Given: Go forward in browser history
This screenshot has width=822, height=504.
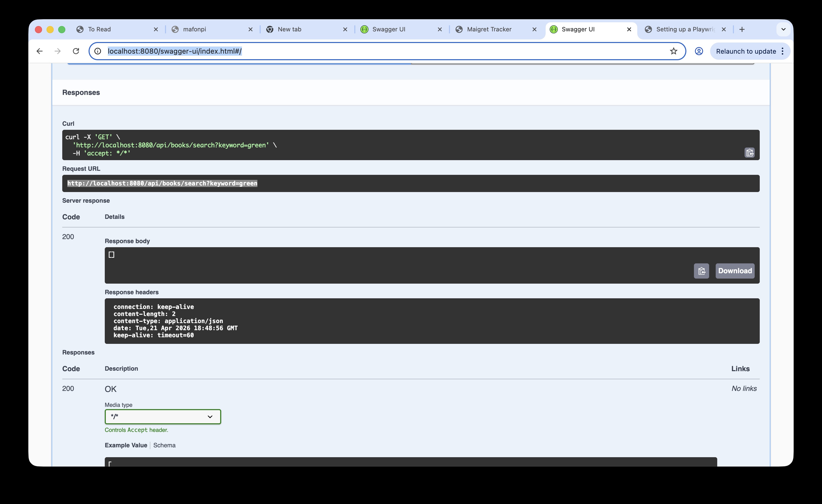Looking at the screenshot, I should pyautogui.click(x=57, y=51).
